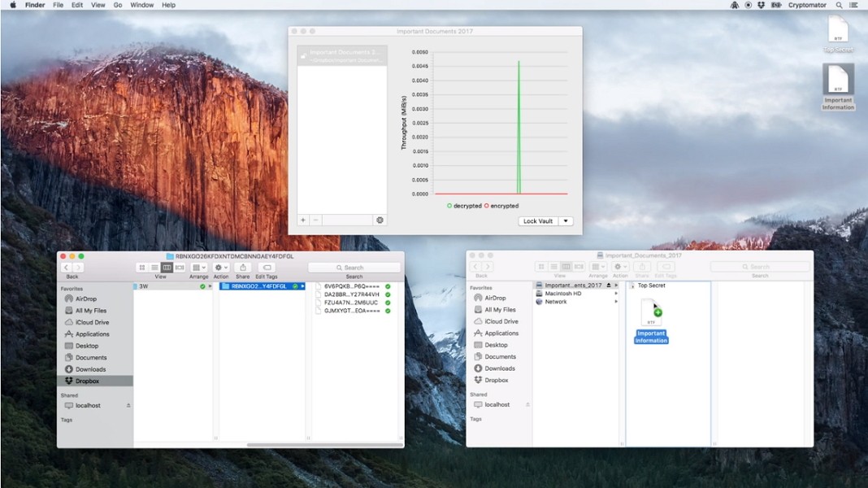Select Top Secret file in vault window
Screen dimensions: 868x488
click(651, 285)
